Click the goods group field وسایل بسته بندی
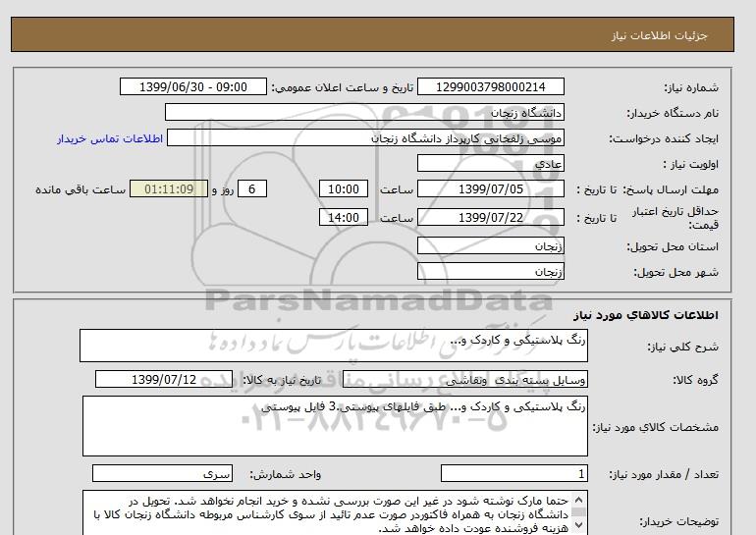This screenshot has width=756, height=535. coord(464,379)
